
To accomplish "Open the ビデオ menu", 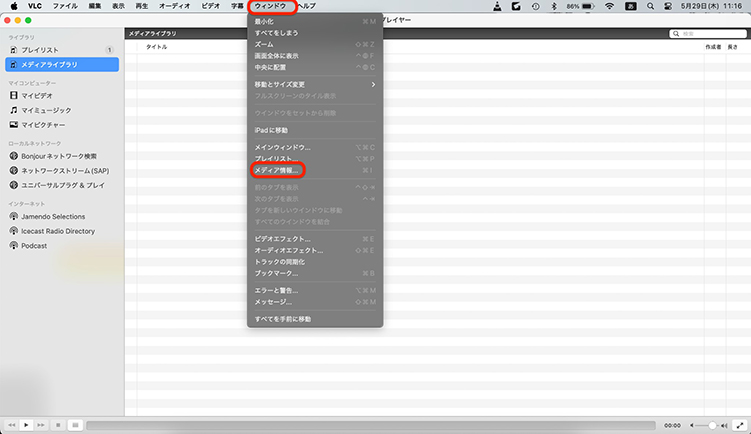I will 211,6.
